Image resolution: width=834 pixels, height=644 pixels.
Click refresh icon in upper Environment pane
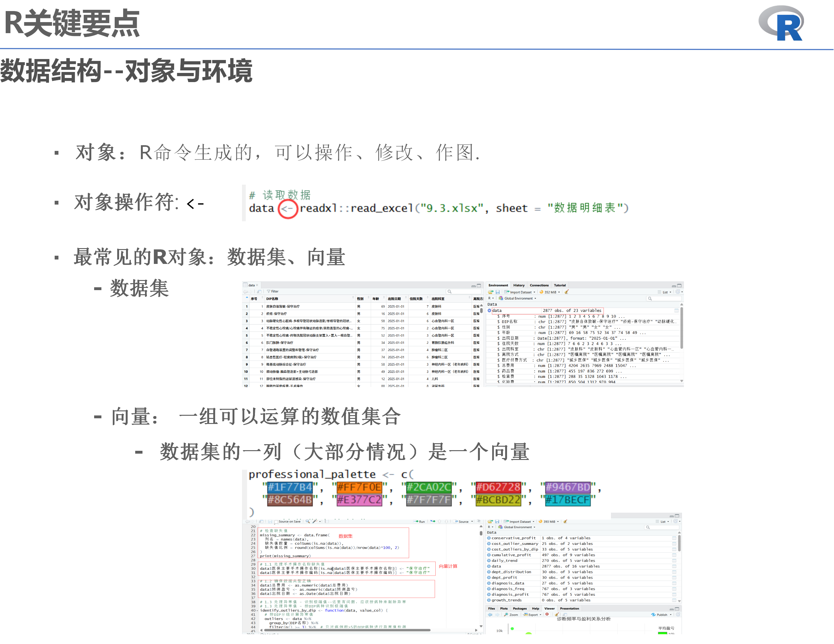coord(678,292)
